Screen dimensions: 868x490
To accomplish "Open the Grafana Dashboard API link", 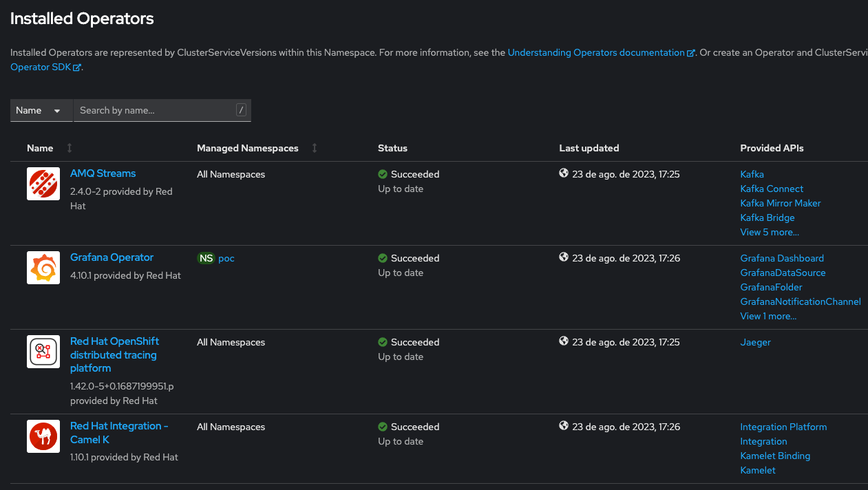I will [x=782, y=258].
